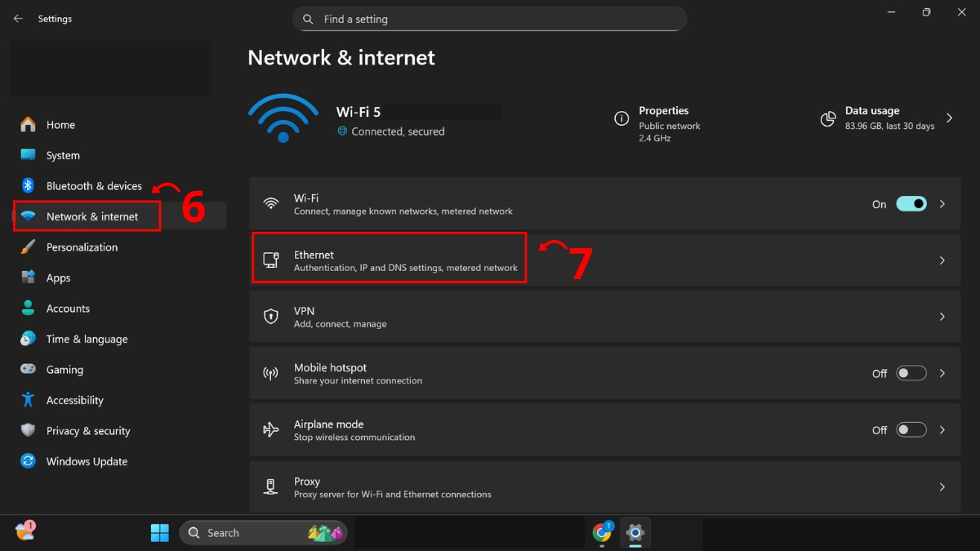Turn off the Wi-Fi switch
This screenshot has width=980, height=551.
click(x=911, y=203)
